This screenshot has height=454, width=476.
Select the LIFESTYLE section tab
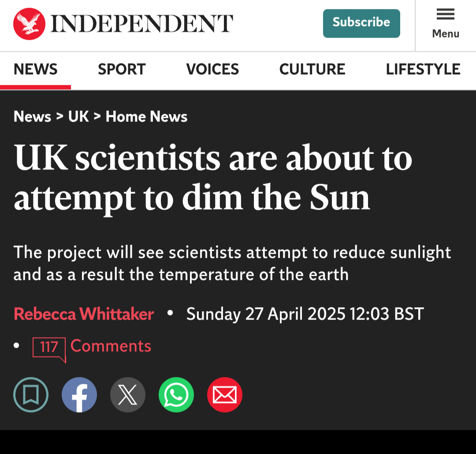(x=423, y=69)
